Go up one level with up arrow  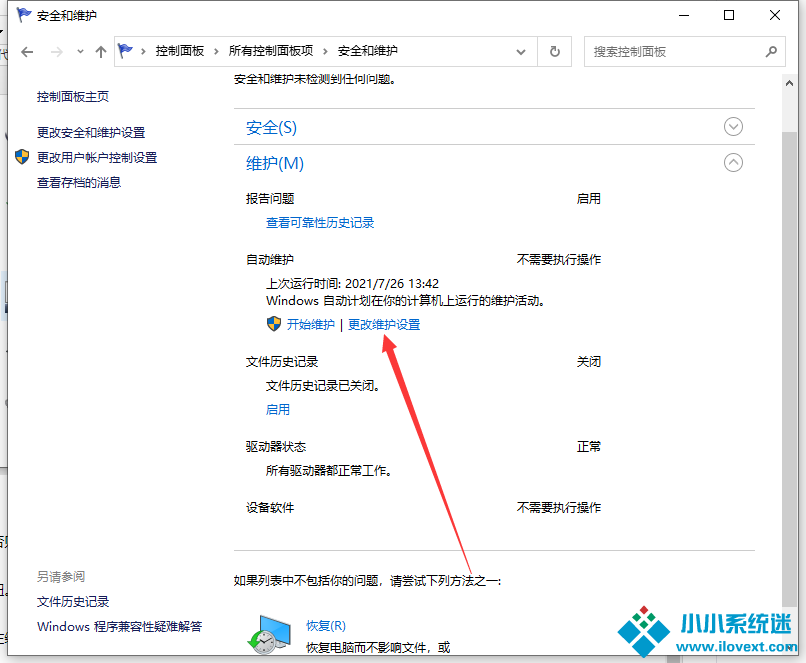(101, 51)
